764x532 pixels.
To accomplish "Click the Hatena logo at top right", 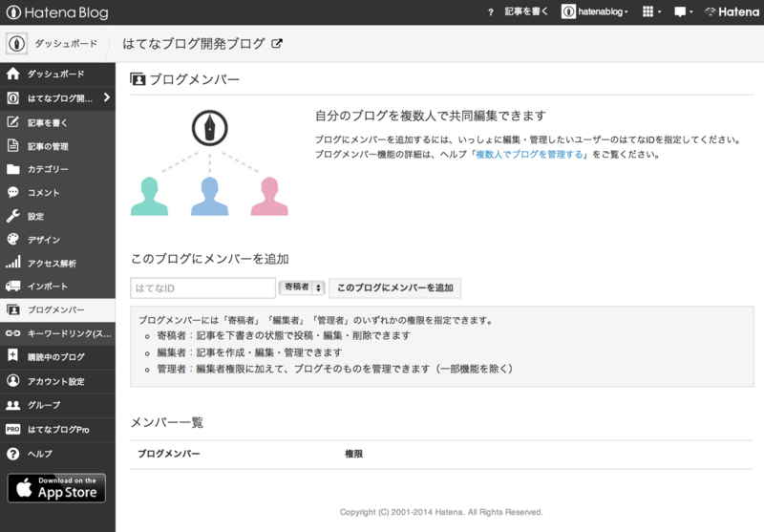I will [x=732, y=11].
